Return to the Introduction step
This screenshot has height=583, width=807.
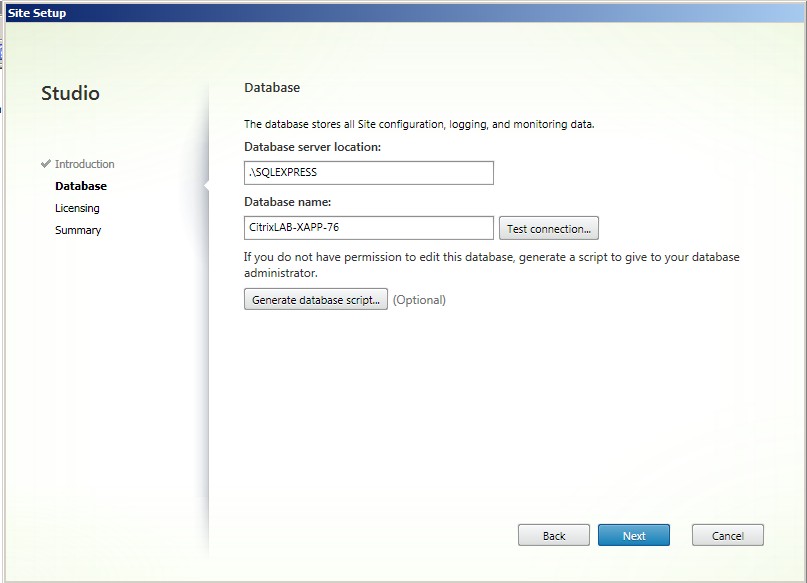point(84,164)
